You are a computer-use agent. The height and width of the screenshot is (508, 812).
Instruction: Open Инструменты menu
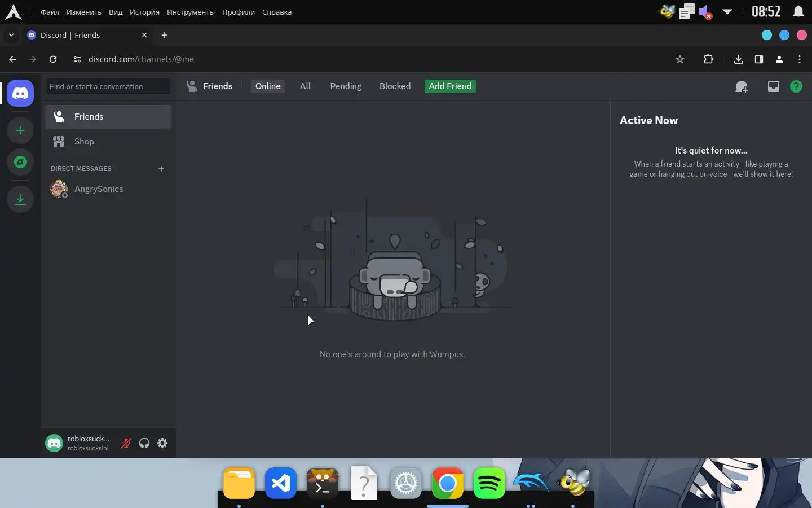(191, 12)
